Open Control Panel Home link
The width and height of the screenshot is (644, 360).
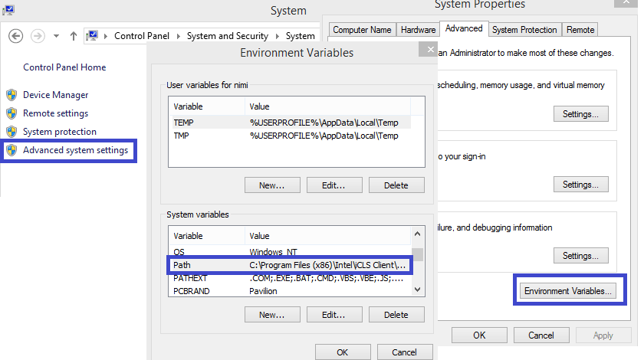coord(64,67)
